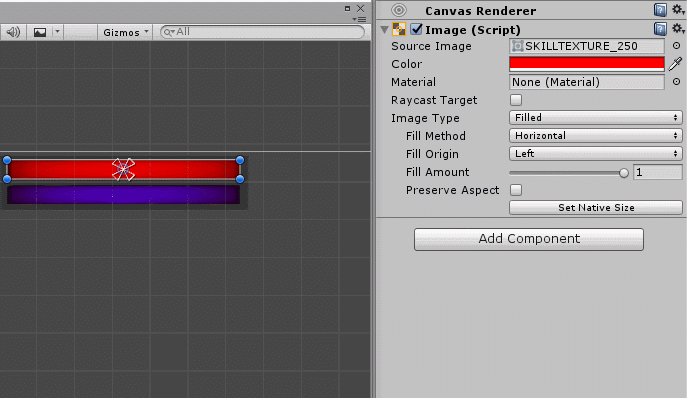This screenshot has height=398, width=687.
Task: Close the scene panel
Action: click(361, 8)
